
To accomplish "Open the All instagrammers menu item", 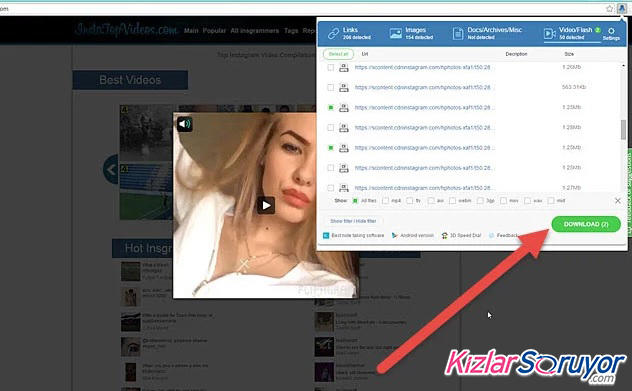I will coord(254,31).
